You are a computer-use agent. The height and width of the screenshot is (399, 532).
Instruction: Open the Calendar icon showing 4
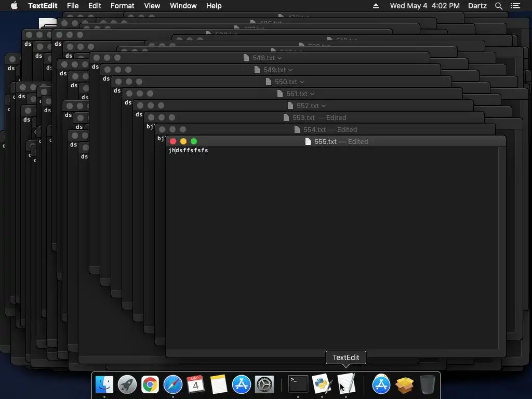[x=196, y=384]
